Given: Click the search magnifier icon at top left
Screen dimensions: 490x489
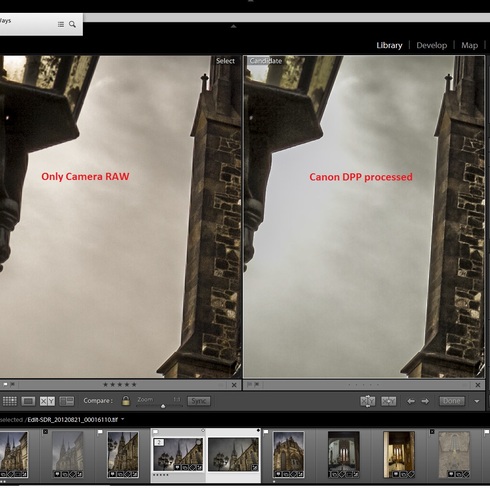Looking at the screenshot, I should pyautogui.click(x=72, y=24).
